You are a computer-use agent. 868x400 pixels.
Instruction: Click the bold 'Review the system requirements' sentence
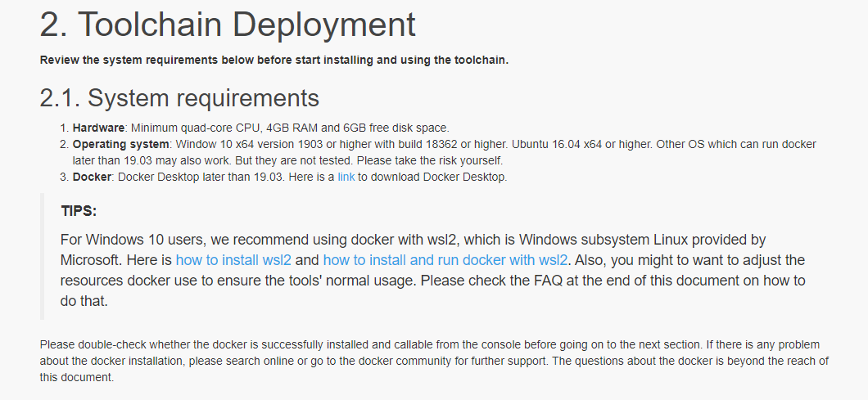point(274,60)
